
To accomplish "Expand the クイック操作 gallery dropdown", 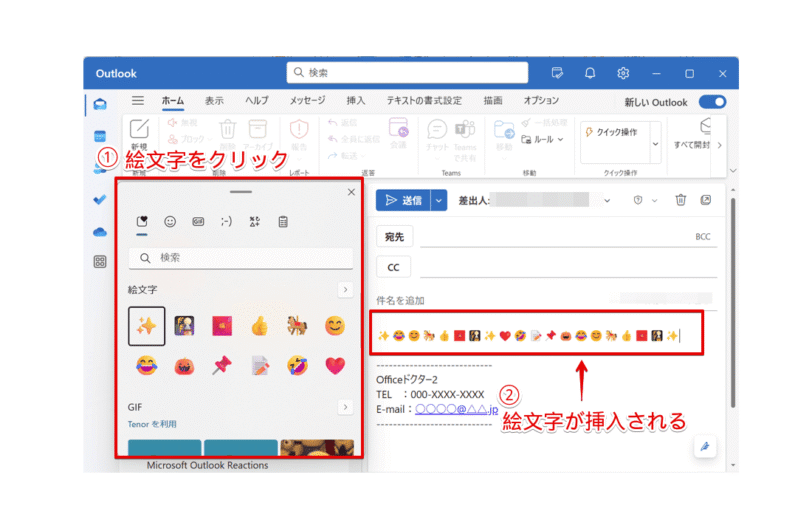I will click(656, 143).
